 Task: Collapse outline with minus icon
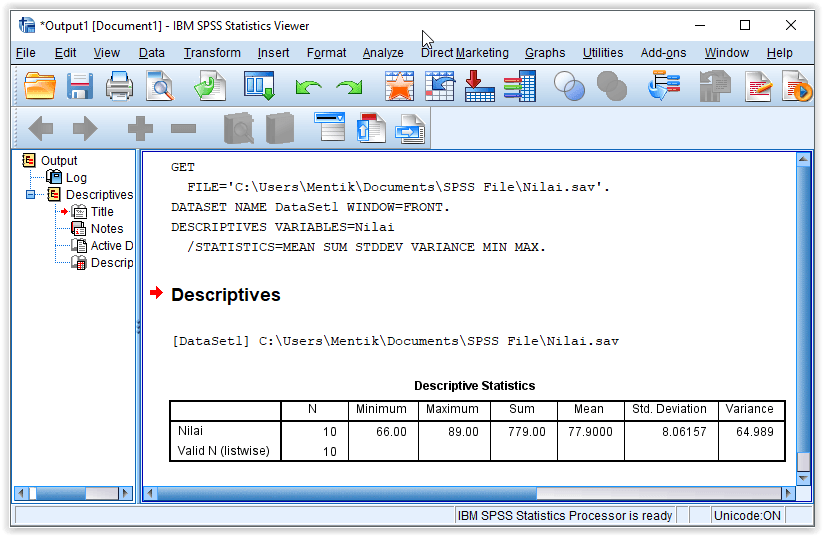coord(183,129)
